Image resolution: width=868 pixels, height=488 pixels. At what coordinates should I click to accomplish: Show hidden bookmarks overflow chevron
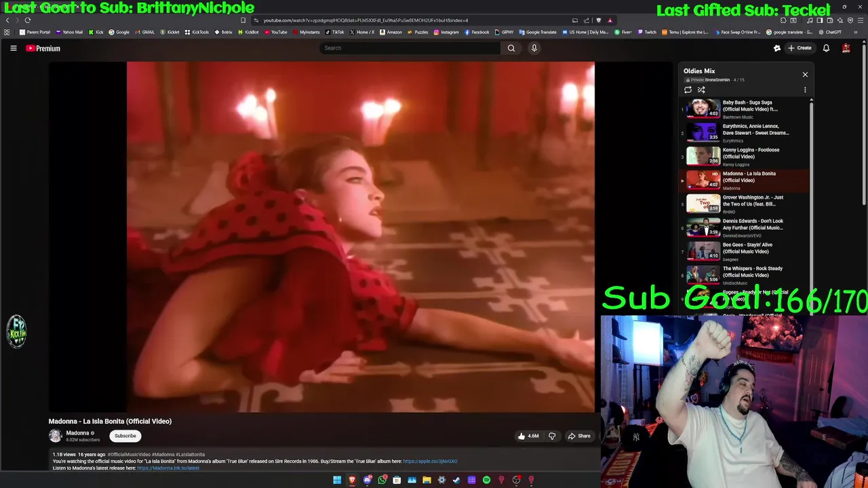pos(856,32)
